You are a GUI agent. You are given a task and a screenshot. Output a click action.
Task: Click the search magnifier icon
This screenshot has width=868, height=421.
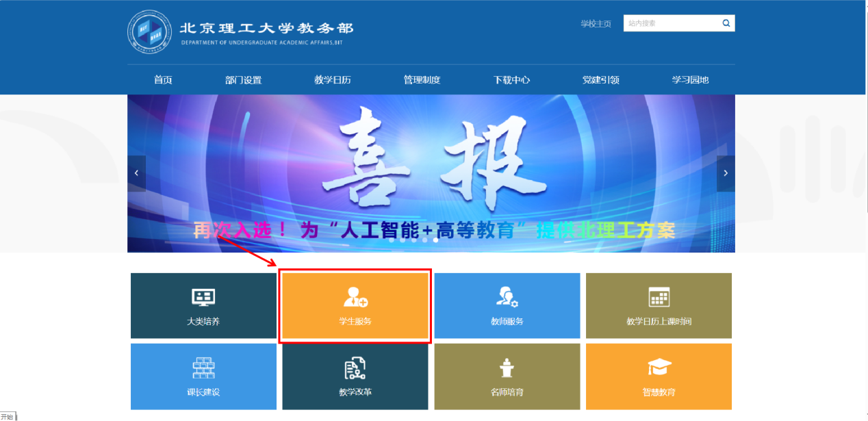click(x=726, y=23)
